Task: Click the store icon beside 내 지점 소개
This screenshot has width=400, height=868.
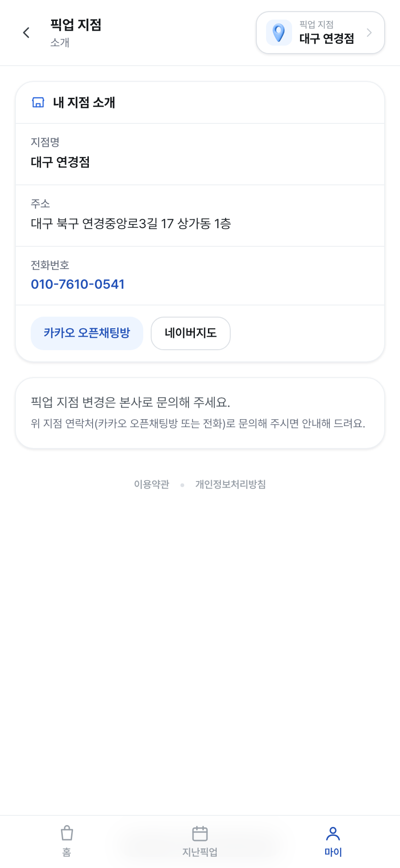Action: (x=38, y=102)
